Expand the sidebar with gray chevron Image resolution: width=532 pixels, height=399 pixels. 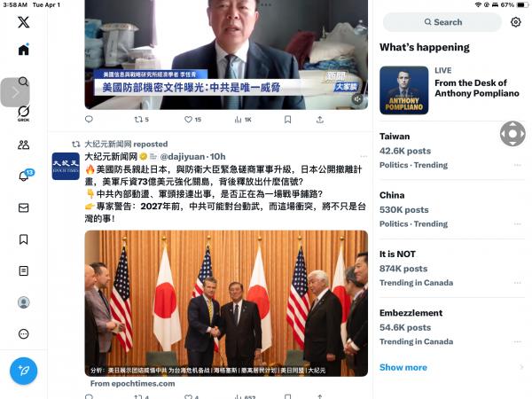[15, 92]
